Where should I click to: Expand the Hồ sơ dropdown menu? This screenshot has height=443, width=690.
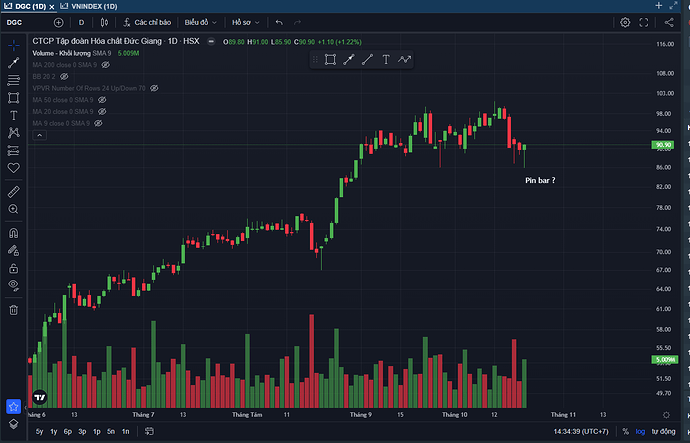point(245,22)
